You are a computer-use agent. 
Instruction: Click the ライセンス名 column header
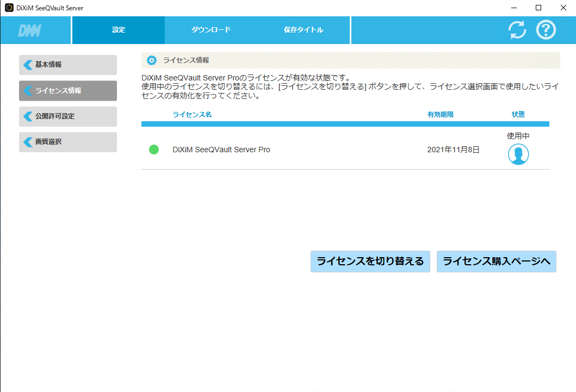click(x=192, y=115)
